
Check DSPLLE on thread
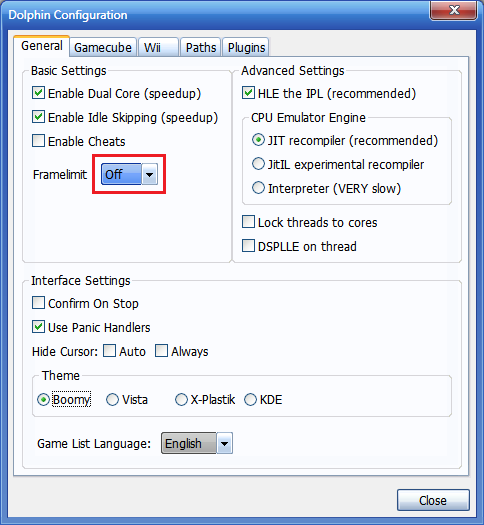[x=248, y=245]
